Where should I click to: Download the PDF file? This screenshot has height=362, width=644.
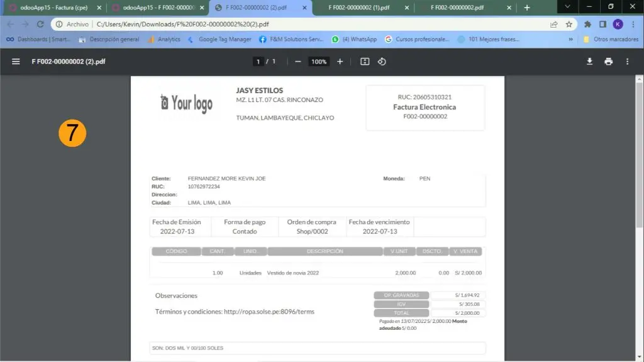click(x=590, y=62)
